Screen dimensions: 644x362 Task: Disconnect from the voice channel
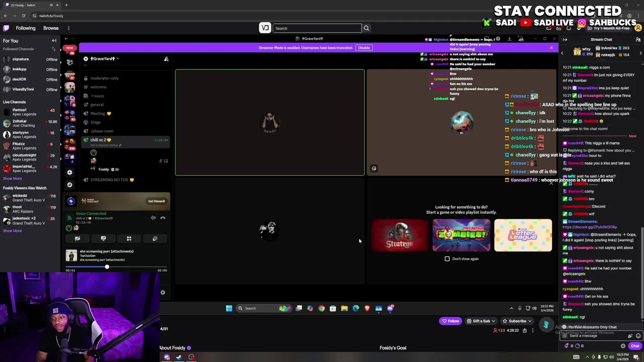(163, 218)
